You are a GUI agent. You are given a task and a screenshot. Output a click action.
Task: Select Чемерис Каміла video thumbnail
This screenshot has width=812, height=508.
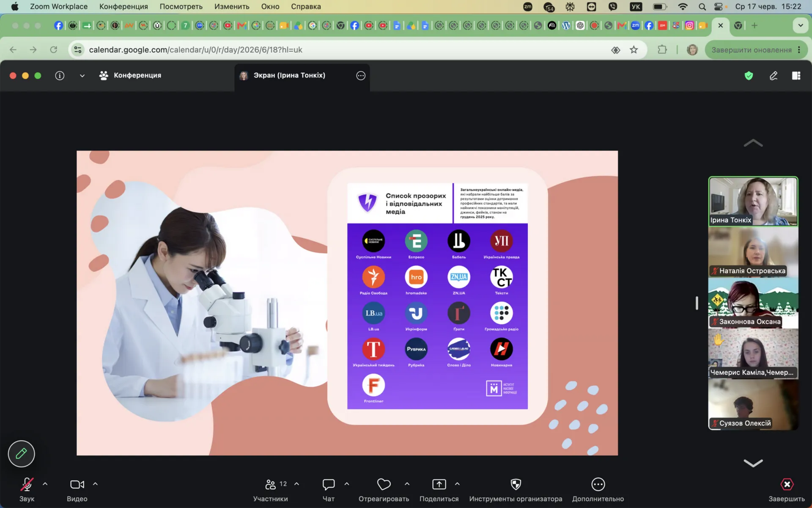coord(753,354)
